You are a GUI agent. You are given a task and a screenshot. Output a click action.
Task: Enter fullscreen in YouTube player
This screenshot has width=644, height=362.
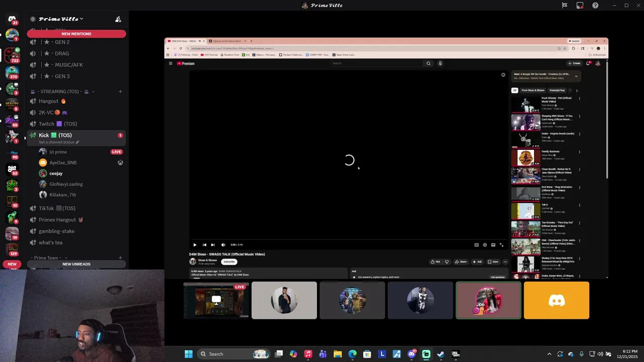point(502,245)
